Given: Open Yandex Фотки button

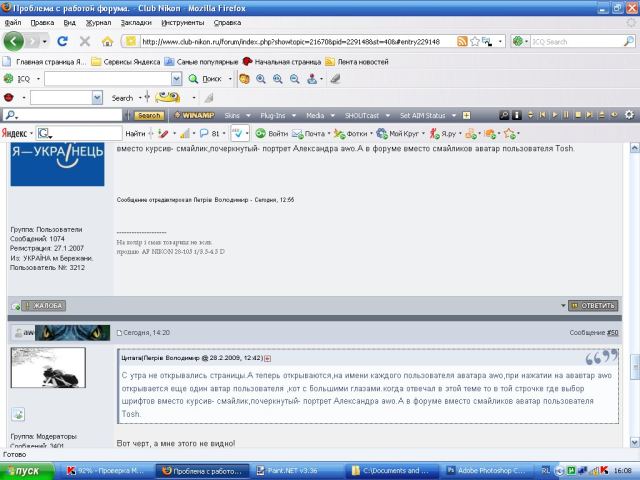Looking at the screenshot, I should tap(350, 133).
